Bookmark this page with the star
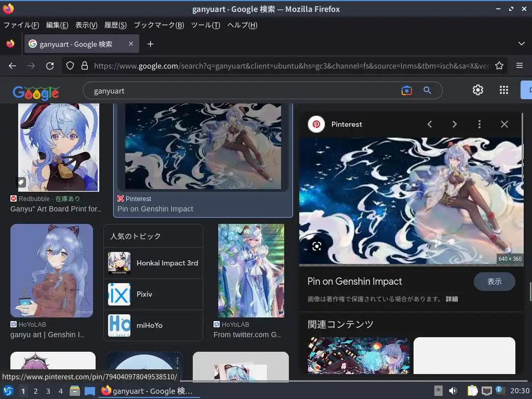This screenshot has width=532, height=399. click(499, 65)
